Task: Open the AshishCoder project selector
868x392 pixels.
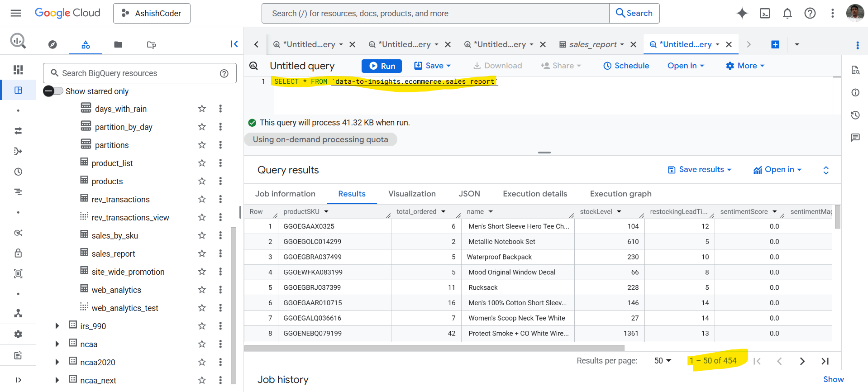Action: coord(152,13)
